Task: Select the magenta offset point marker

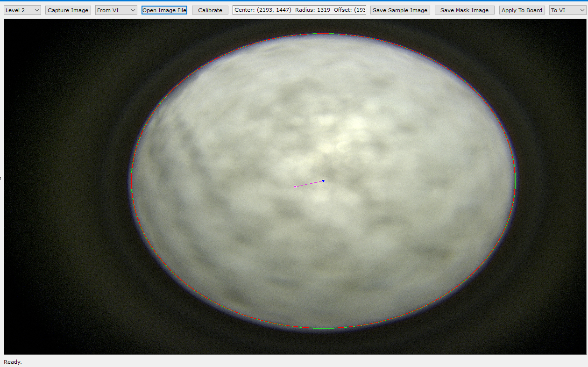Action: (x=295, y=187)
